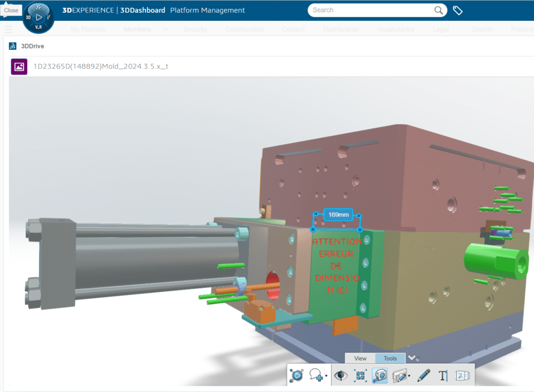
Task: Click the section/markup edit icon
Action: (399, 375)
